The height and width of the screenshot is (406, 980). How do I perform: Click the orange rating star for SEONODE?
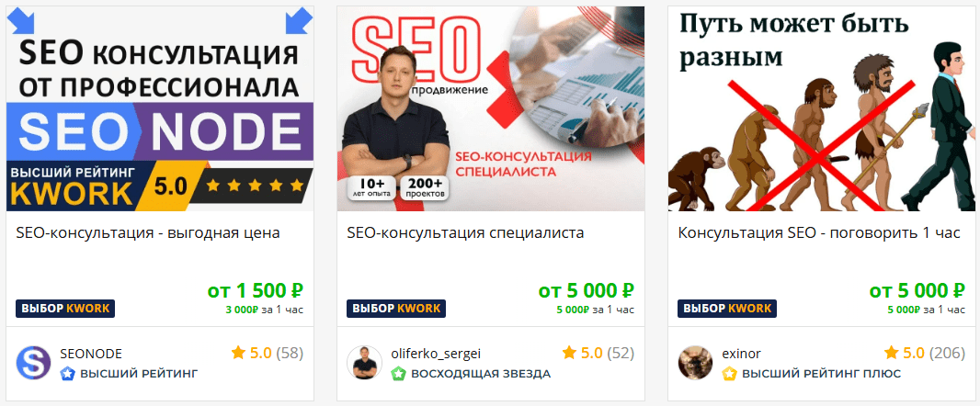pos(238,353)
